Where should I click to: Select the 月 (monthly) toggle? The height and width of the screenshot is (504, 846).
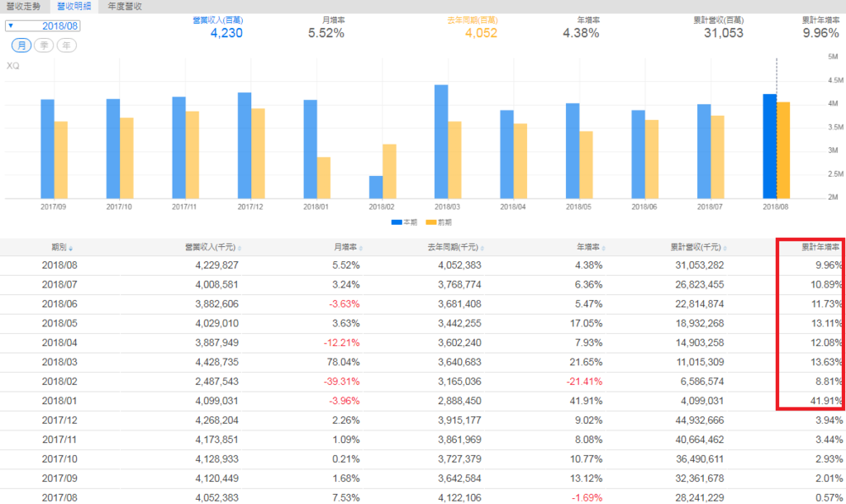click(21, 45)
